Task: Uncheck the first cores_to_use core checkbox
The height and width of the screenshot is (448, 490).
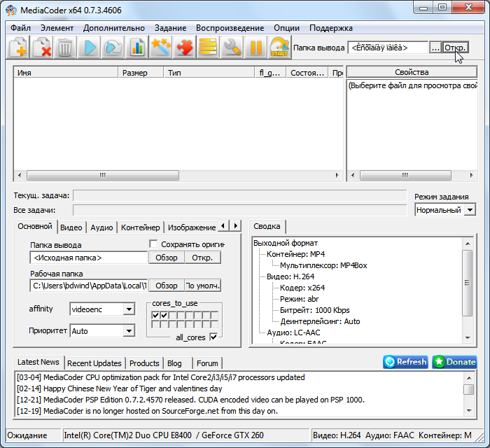Action: point(155,315)
